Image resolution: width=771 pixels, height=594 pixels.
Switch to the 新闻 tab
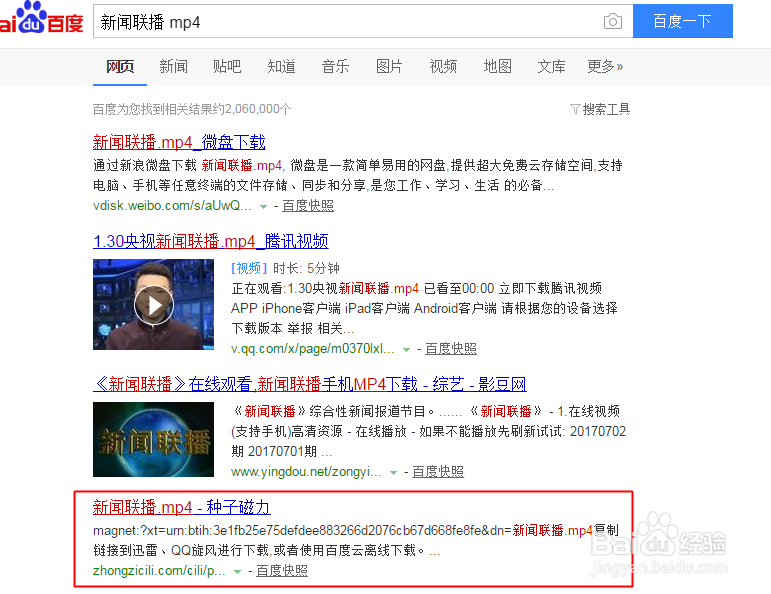click(x=174, y=66)
